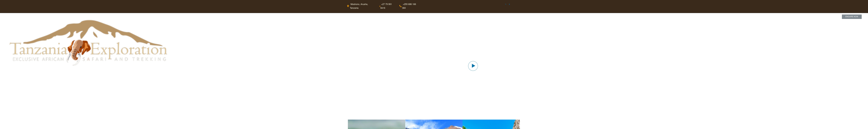Image resolution: width=868 pixels, height=129 pixels.
Task: Open the Moshono, Arusha, Tanzania address text
Action: [x=359, y=6]
